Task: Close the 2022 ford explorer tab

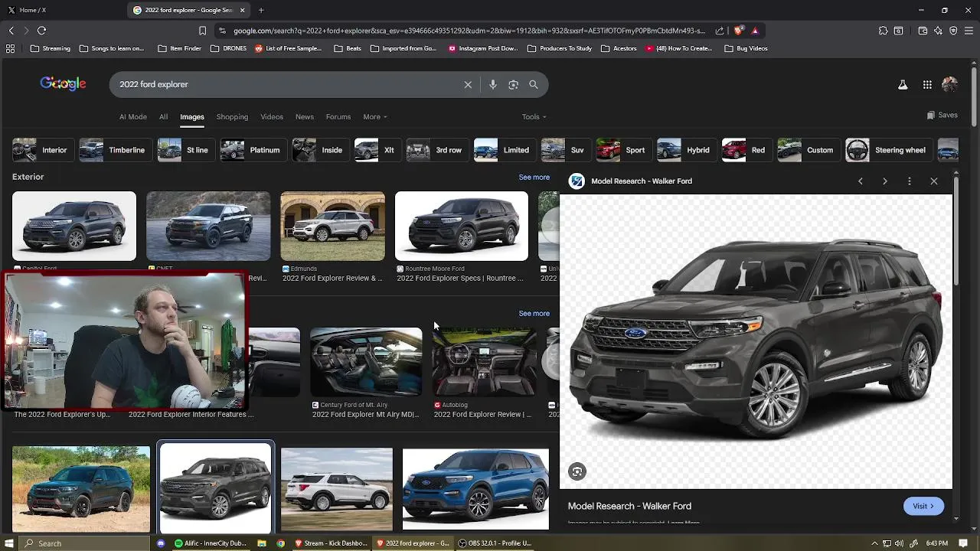Action: 243,10
